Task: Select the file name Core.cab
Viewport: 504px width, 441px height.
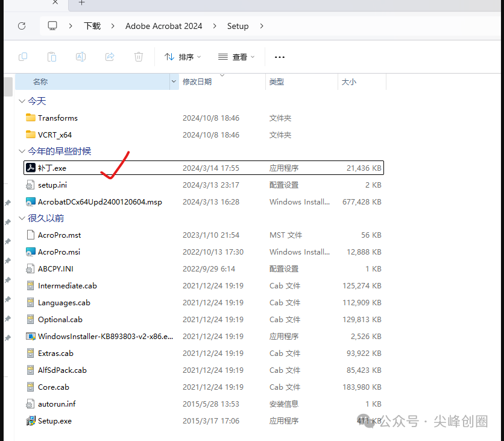Action: [x=54, y=387]
